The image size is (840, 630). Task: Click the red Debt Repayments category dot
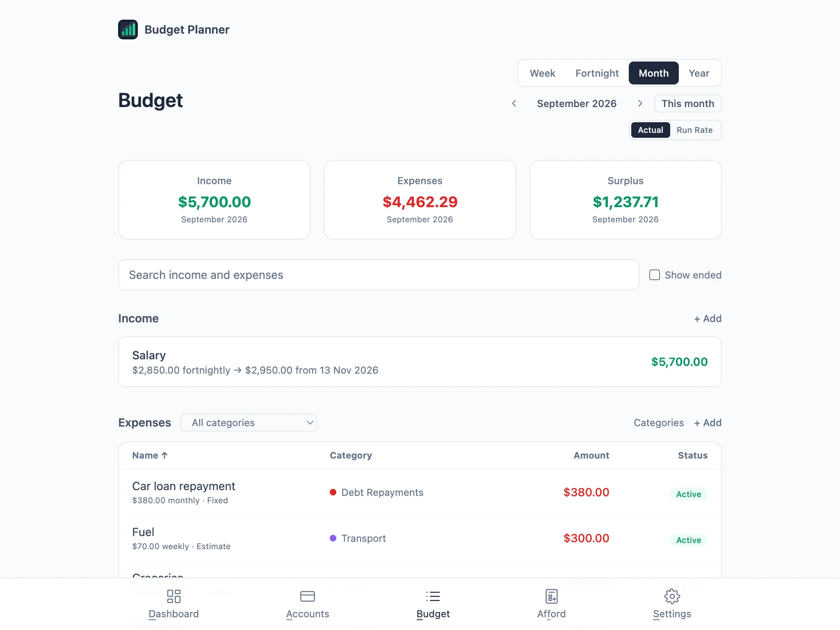(x=333, y=492)
